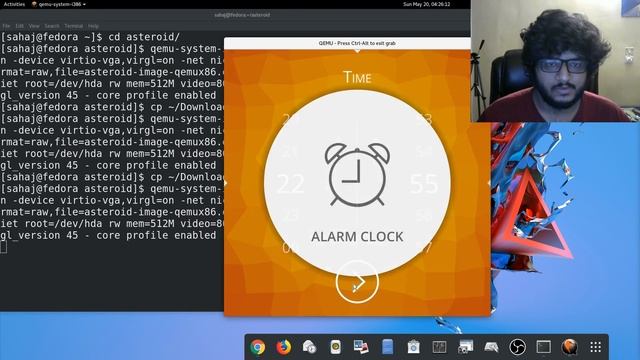
Task: Tap the circular next arrow button
Action: (x=357, y=282)
